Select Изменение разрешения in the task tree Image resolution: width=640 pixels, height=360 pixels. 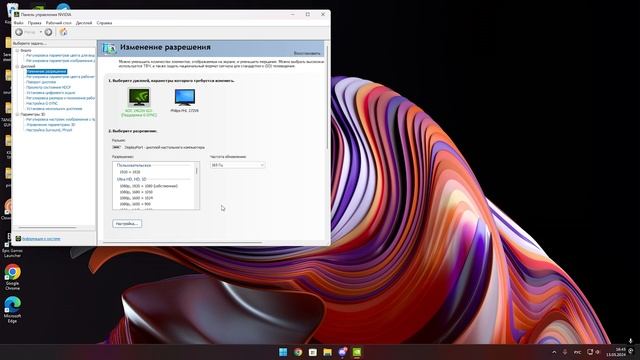coord(47,71)
